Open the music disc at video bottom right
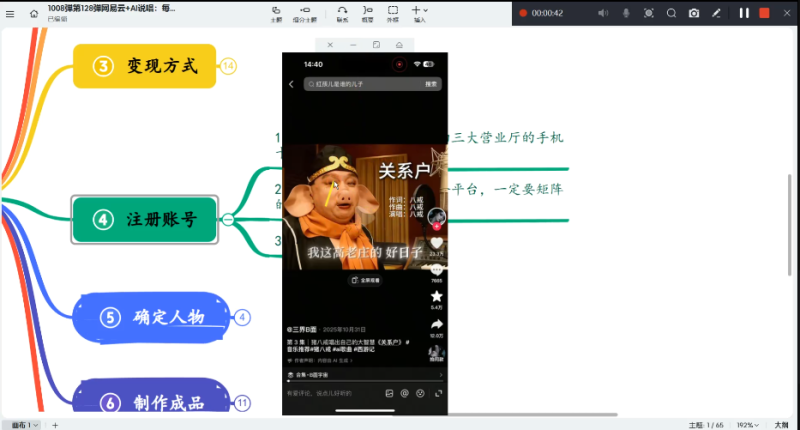800x430 pixels. click(436, 353)
